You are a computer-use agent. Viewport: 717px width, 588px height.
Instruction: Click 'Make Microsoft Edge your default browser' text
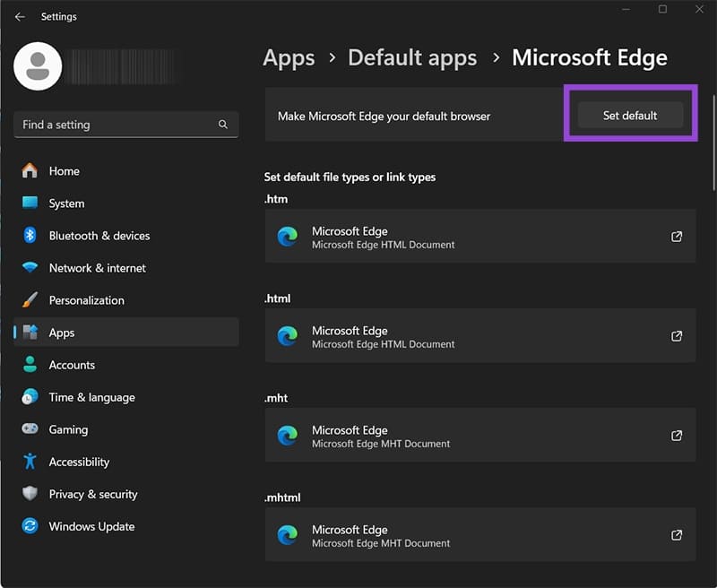click(384, 117)
